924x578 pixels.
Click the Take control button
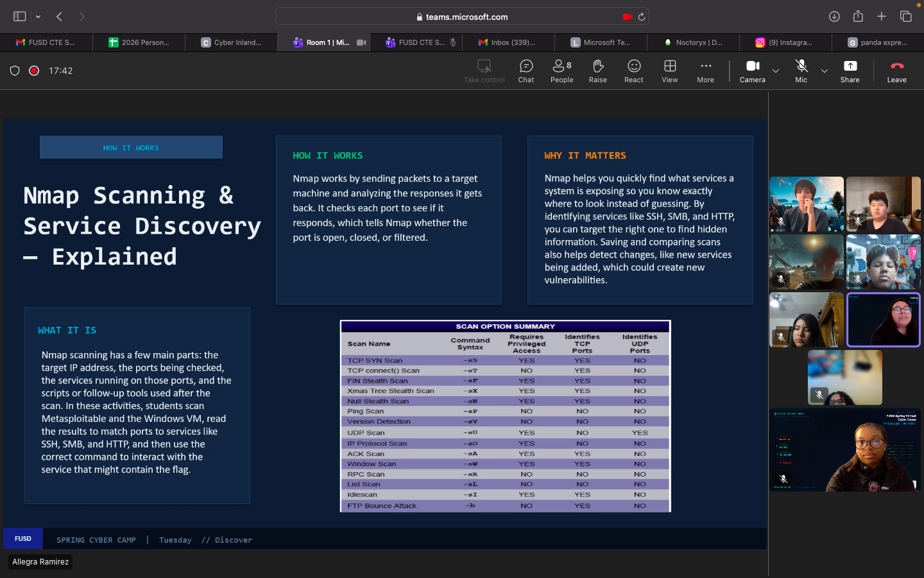coord(484,71)
